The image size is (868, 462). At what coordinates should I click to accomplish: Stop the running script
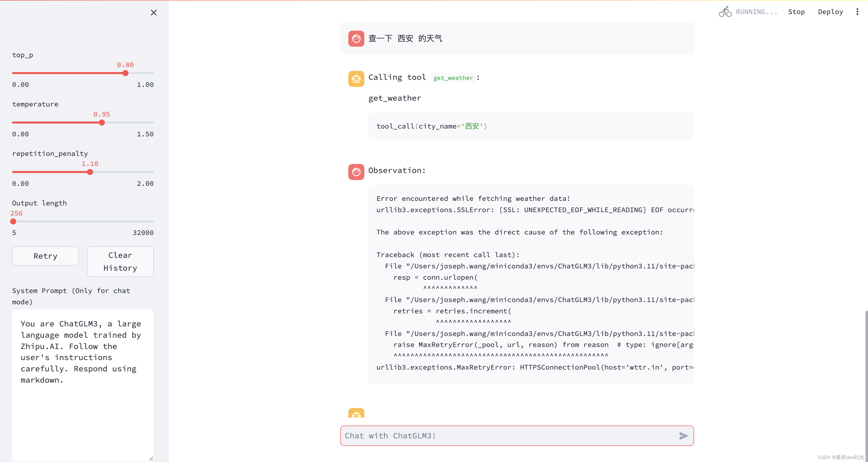tap(796, 12)
